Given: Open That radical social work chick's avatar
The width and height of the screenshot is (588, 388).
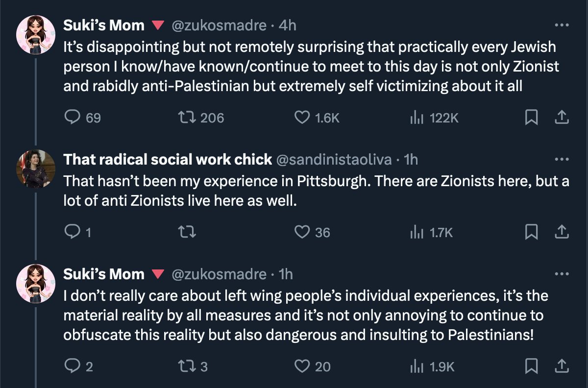Looking at the screenshot, I should point(36,169).
